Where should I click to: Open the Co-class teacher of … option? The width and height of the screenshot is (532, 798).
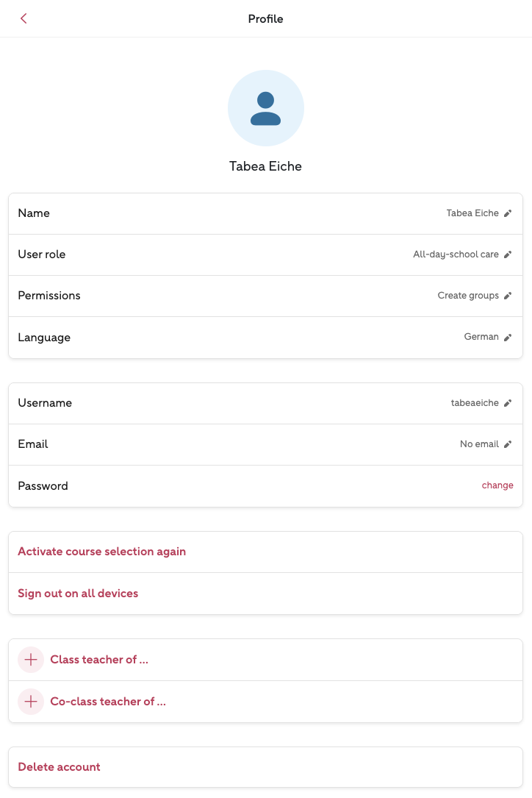108,702
